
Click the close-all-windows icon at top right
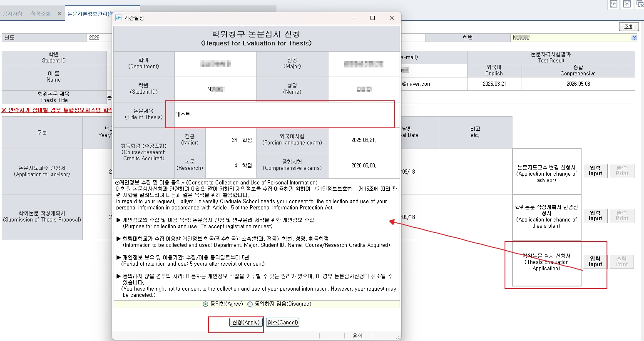tap(640, 4)
